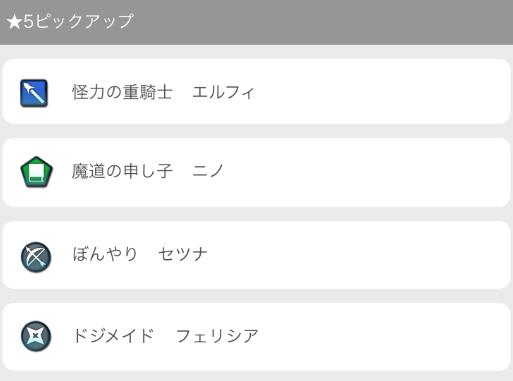Click the colorless bow icon beside セツナ
This screenshot has width=513, height=381.
pyautogui.click(x=36, y=257)
